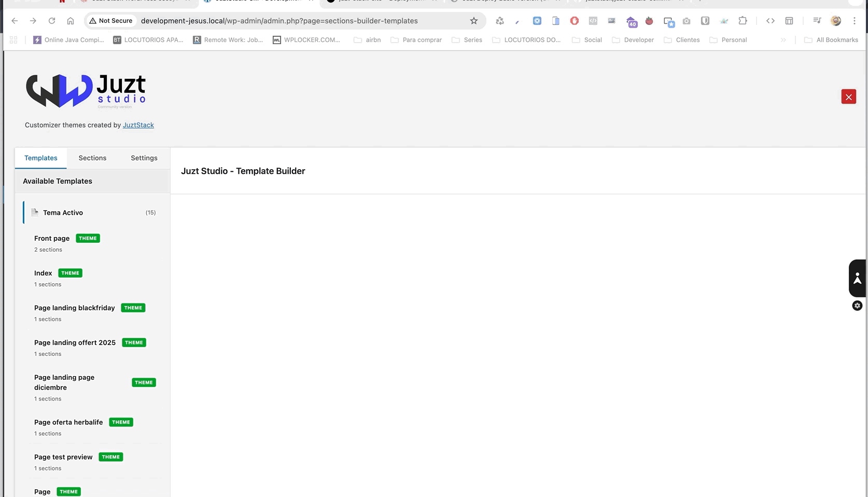
Task: Open the Online Java Compiler bookmark
Action: point(68,40)
